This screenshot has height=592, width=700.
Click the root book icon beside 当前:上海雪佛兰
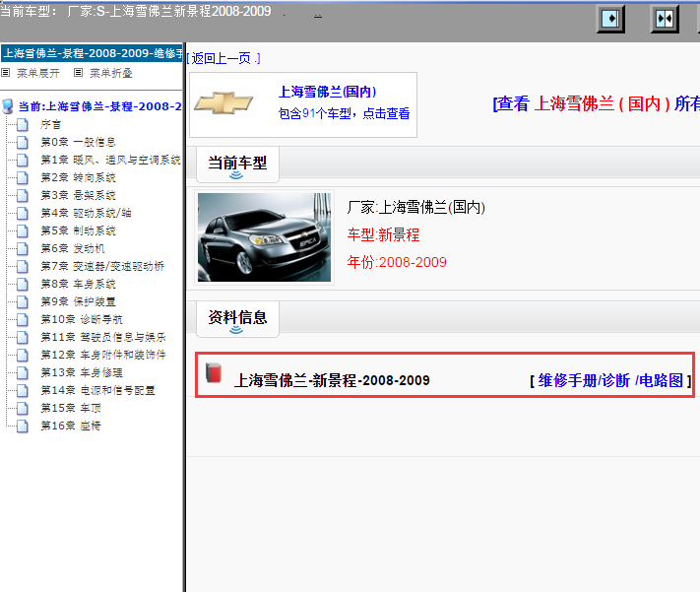(x=8, y=106)
